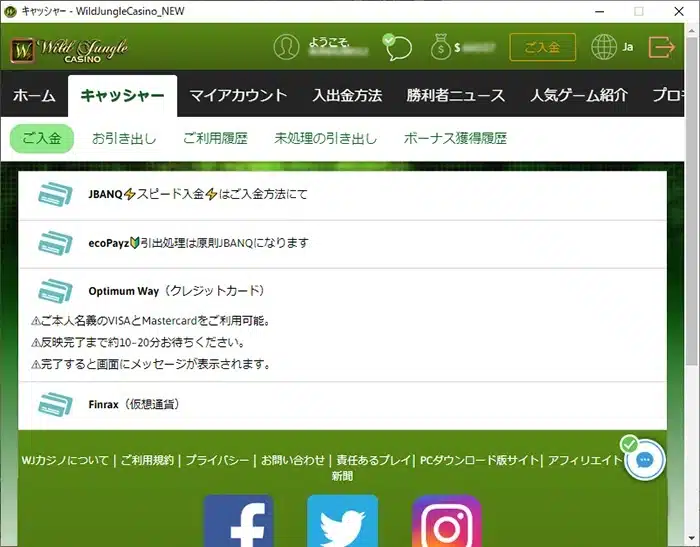
Task: Open the 人気ゲーム紹介 tab
Action: point(579,96)
